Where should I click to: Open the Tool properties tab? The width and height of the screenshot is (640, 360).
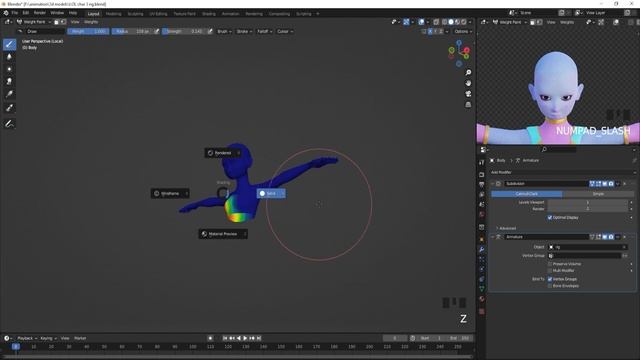click(482, 162)
